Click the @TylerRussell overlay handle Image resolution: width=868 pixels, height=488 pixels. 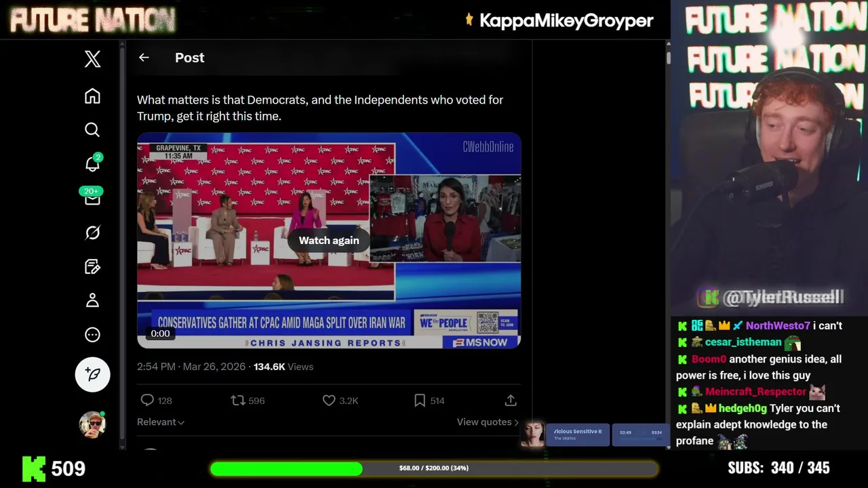[x=783, y=297]
